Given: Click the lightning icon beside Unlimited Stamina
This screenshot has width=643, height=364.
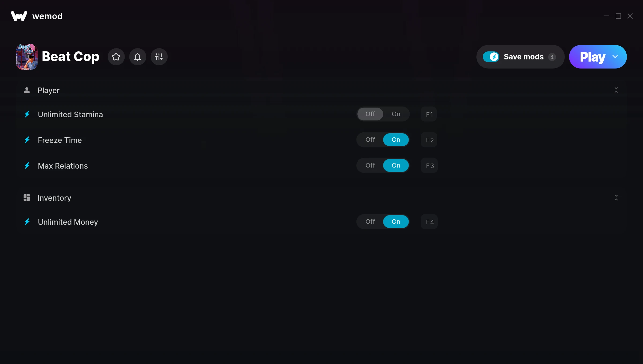Looking at the screenshot, I should (27, 114).
